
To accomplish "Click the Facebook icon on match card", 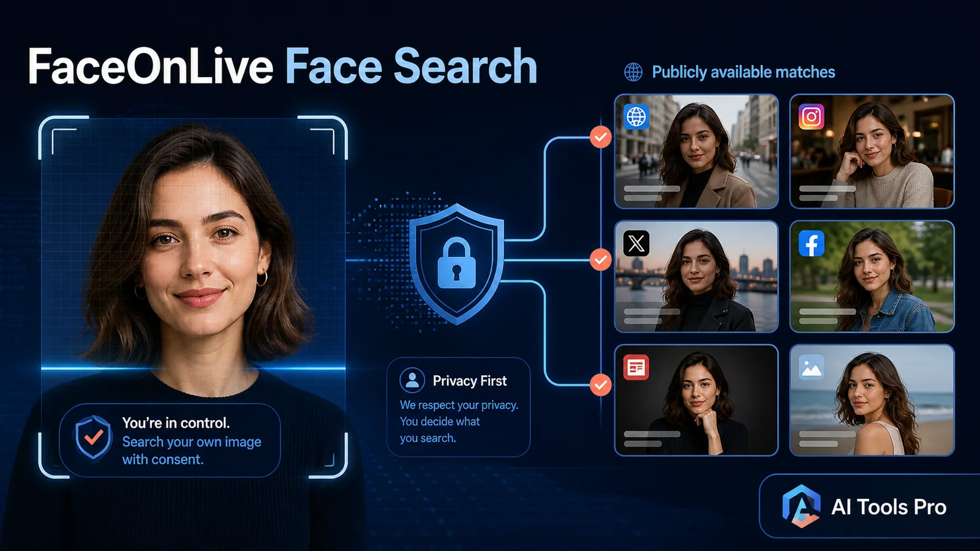I will (812, 244).
